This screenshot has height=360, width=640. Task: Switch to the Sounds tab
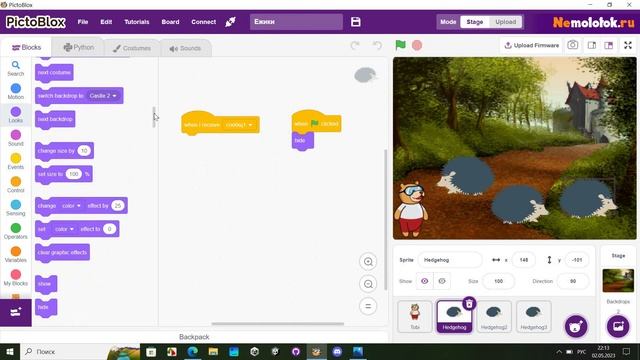pyautogui.click(x=185, y=48)
